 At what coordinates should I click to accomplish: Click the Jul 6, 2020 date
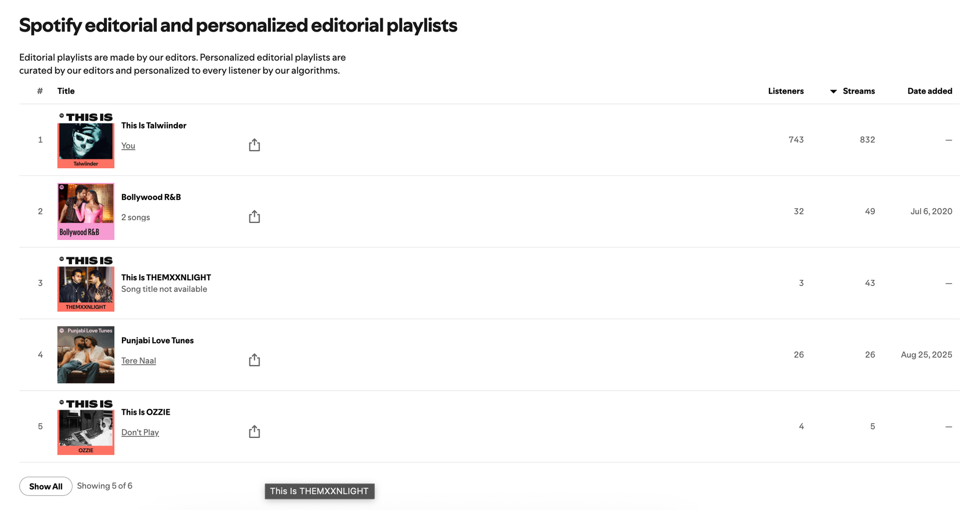[931, 211]
